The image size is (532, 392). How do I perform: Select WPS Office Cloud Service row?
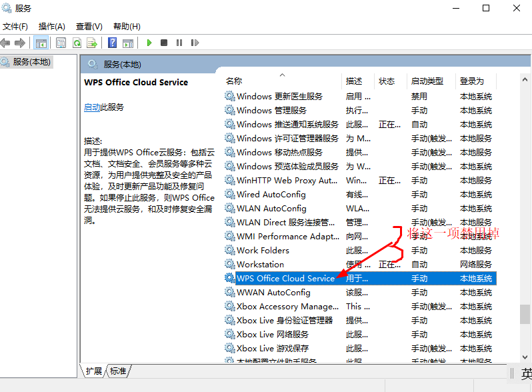tap(360, 278)
